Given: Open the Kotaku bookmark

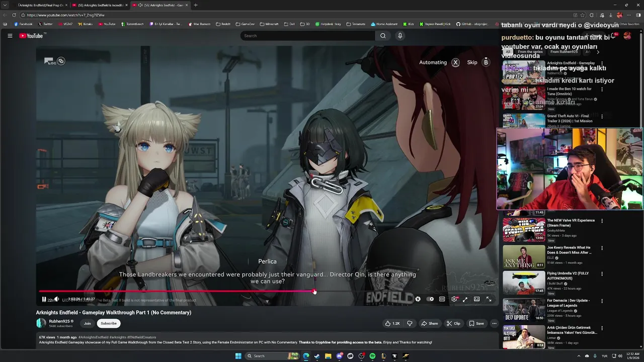Looking at the screenshot, I should [85, 24].
